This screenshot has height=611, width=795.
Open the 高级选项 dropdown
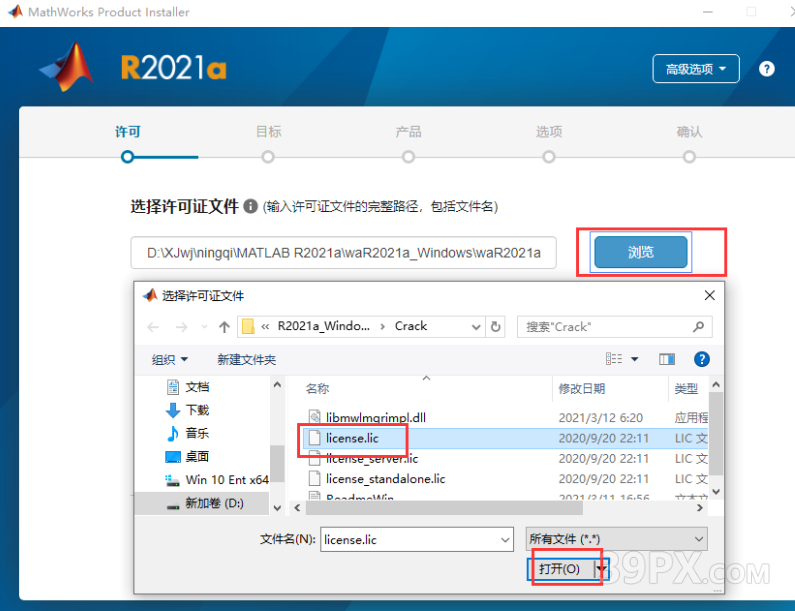696,68
